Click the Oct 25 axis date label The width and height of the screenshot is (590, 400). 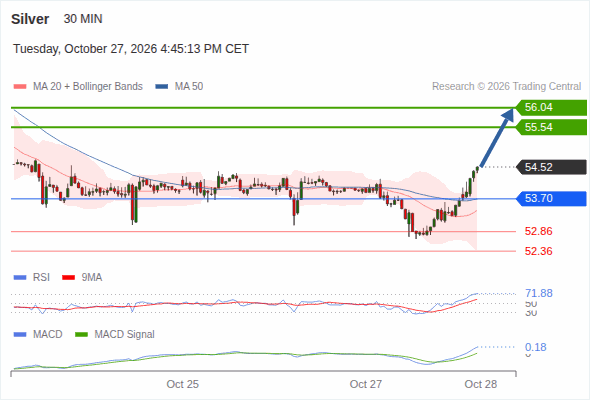coord(182,384)
